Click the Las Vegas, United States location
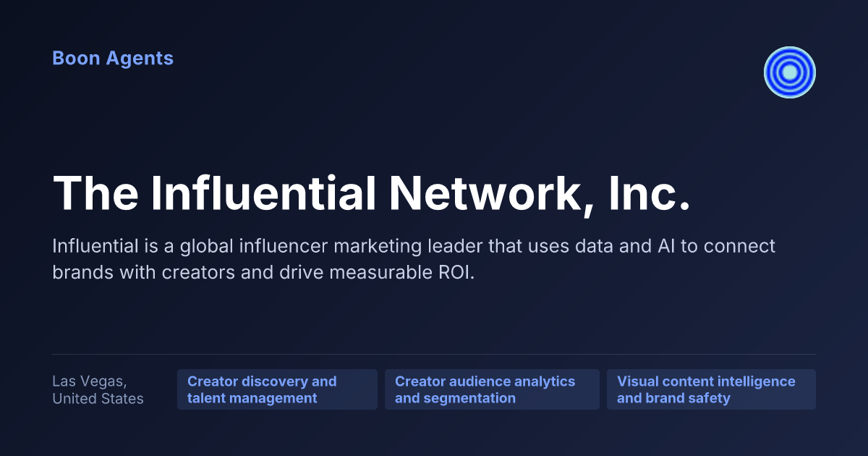 click(x=98, y=390)
